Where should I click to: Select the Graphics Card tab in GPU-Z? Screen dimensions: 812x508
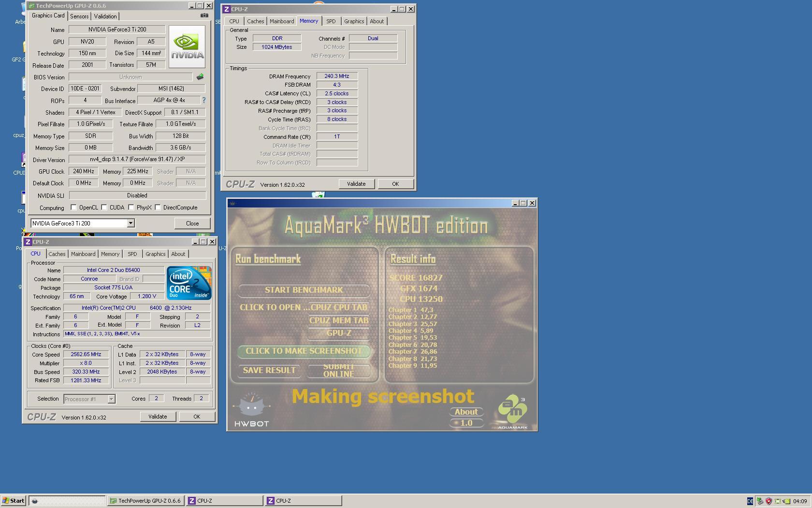[x=48, y=15]
